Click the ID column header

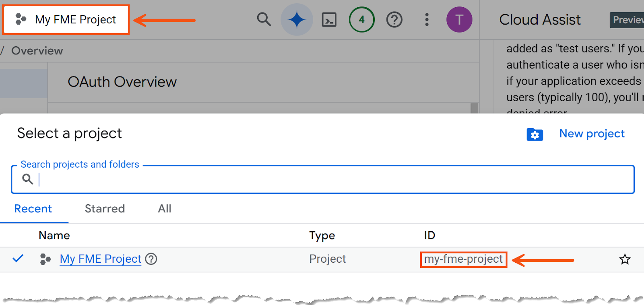click(x=429, y=235)
